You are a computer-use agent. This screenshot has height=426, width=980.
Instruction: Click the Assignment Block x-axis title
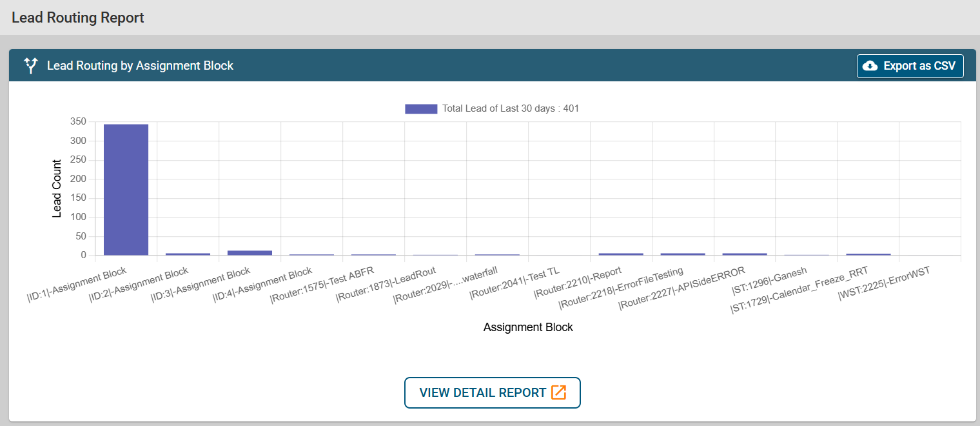click(528, 327)
